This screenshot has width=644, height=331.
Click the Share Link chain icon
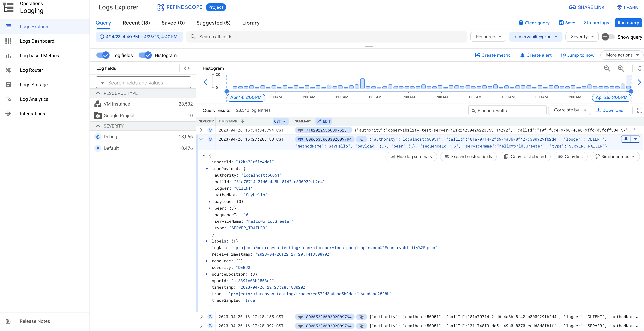coord(572,7)
